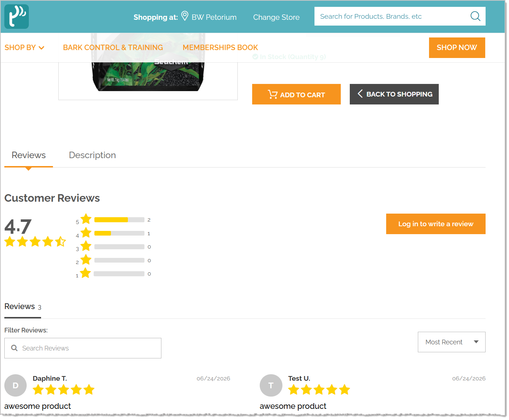The height and width of the screenshot is (420, 509).
Task: Switch to the Reviews tab
Action: [x=29, y=155]
